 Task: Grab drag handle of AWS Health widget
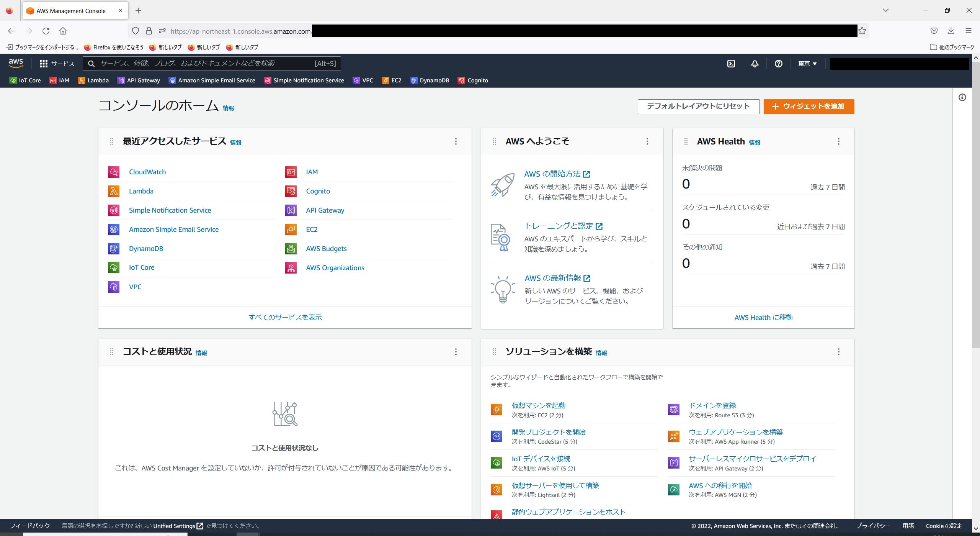[x=686, y=141]
